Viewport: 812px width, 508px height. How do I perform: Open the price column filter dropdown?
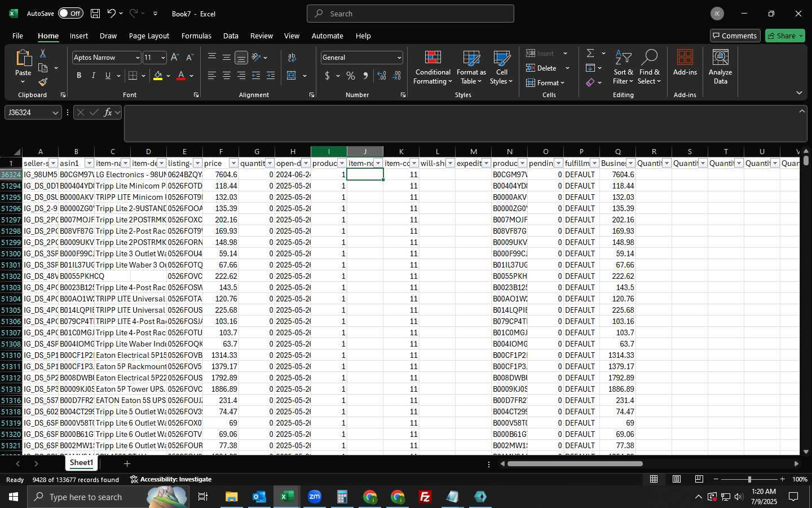tap(233, 163)
